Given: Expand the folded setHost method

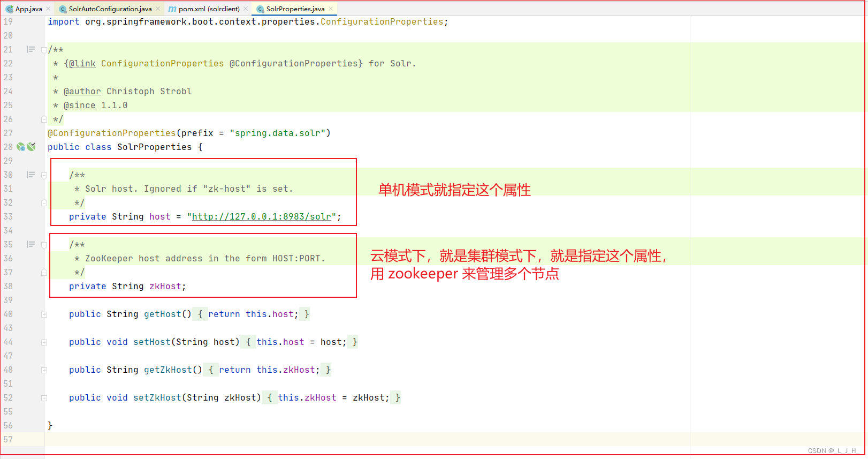Looking at the screenshot, I should pyautogui.click(x=44, y=342).
